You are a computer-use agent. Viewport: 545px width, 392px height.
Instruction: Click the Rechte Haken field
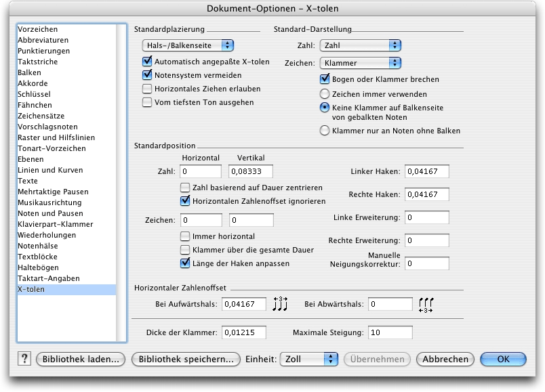(x=427, y=194)
